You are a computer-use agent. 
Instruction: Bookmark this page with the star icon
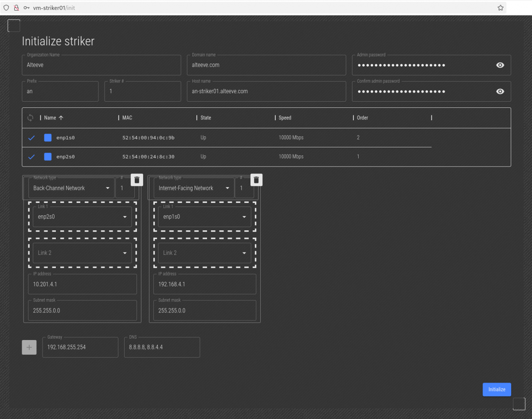[x=501, y=8]
